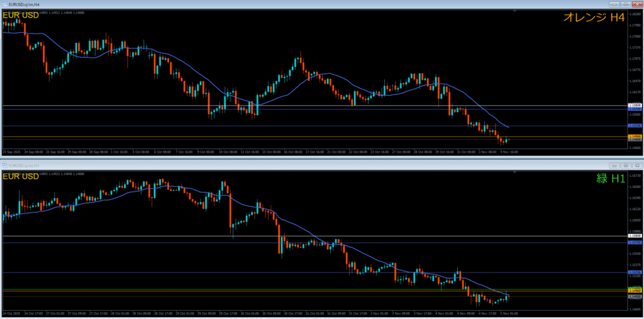The height and width of the screenshot is (319, 644).
Task: Click the white 1.15808 price tag in H1
Action: point(635,236)
